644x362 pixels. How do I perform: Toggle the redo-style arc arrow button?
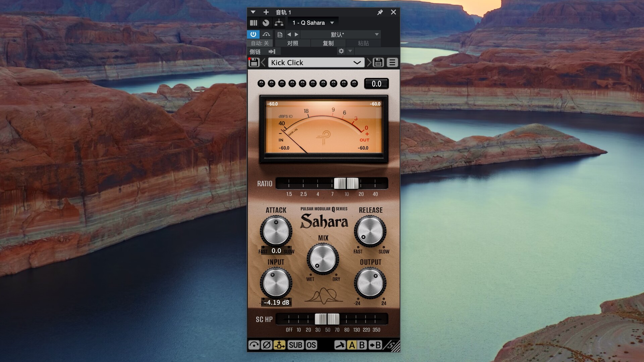pos(254,345)
